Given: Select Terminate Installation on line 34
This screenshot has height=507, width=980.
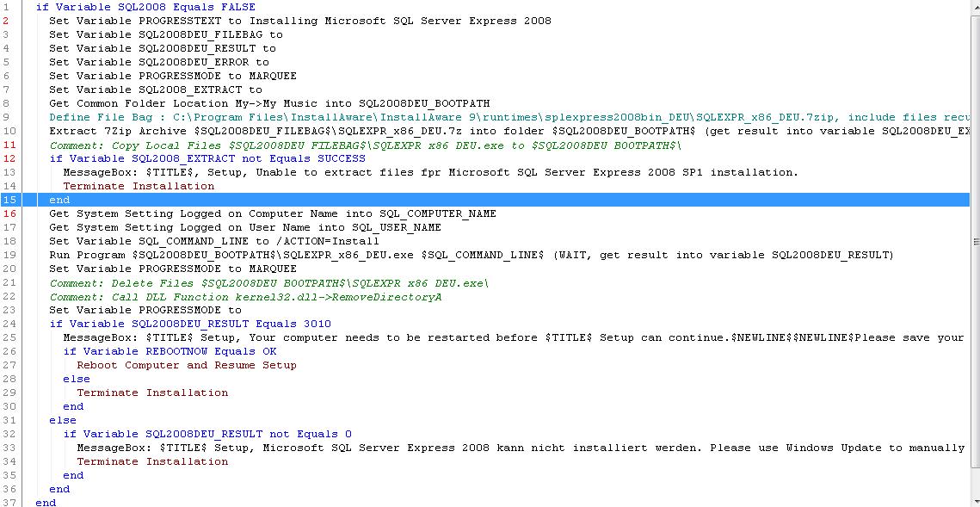Looking at the screenshot, I should point(152,461).
